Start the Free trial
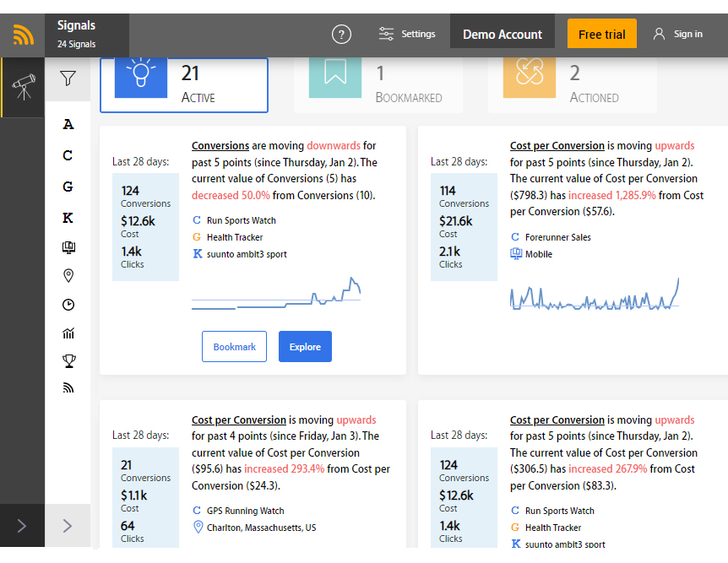The width and height of the screenshot is (728, 563). [601, 35]
